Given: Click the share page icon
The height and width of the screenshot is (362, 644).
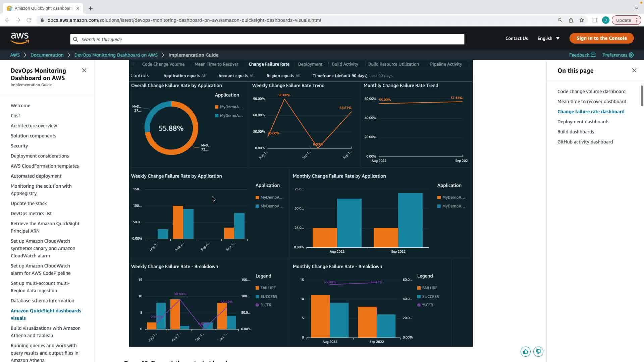Looking at the screenshot, I should (571, 20).
